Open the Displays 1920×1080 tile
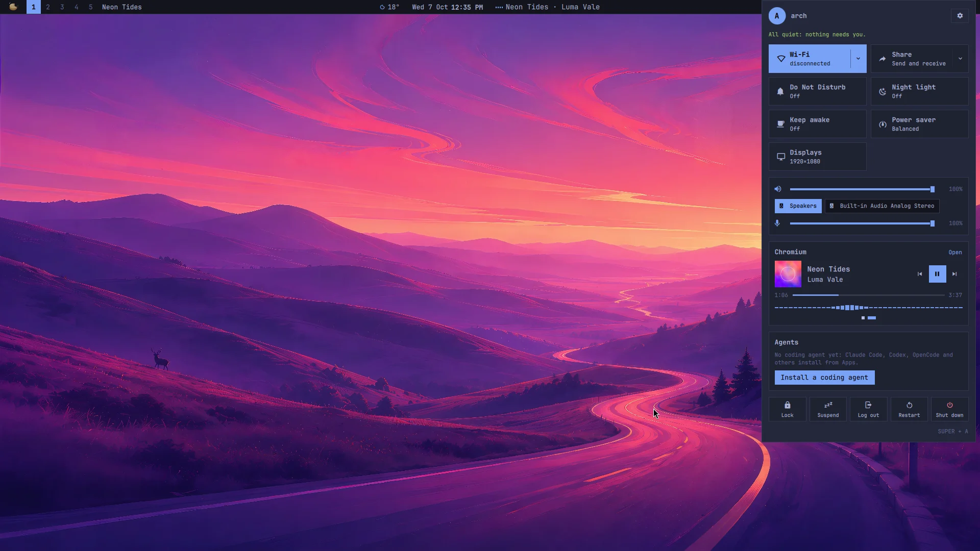Viewport: 980px width, 551px height. [x=817, y=157]
